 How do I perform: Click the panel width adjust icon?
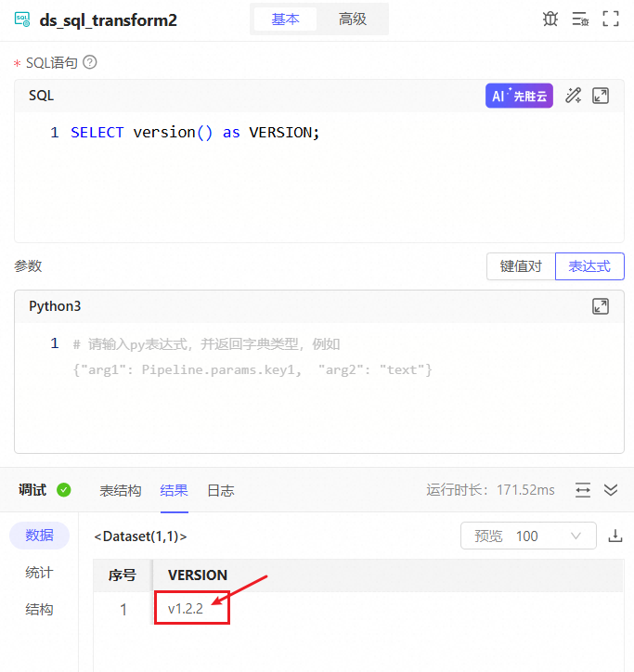click(583, 490)
